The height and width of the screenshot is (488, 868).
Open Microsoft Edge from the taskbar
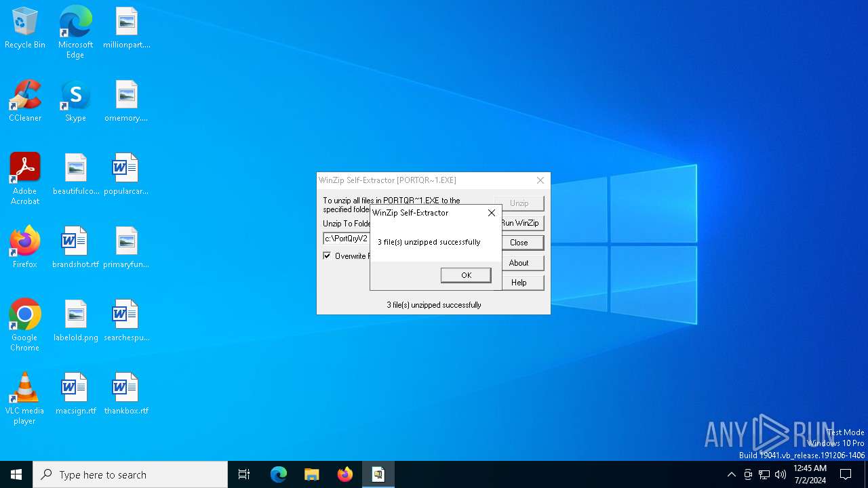point(279,474)
